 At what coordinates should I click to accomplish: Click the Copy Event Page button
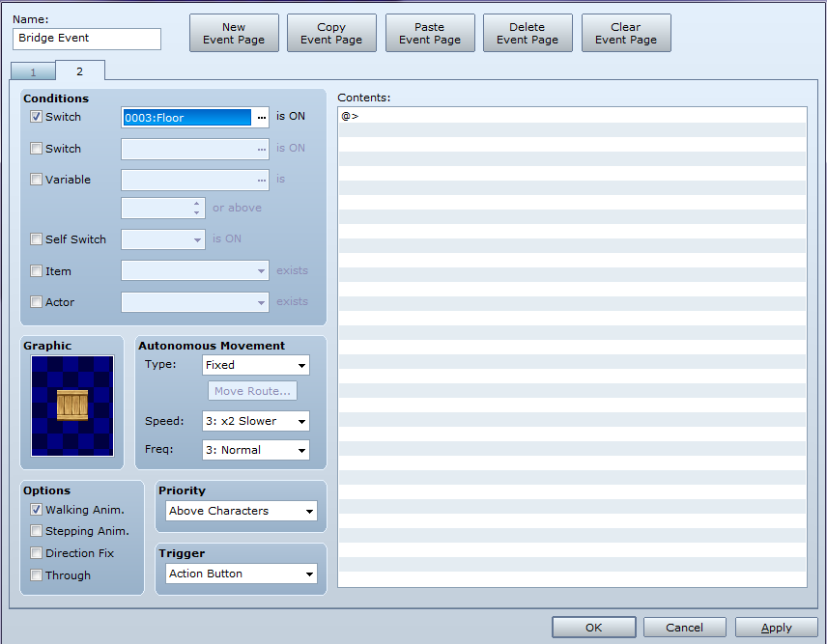pyautogui.click(x=331, y=33)
